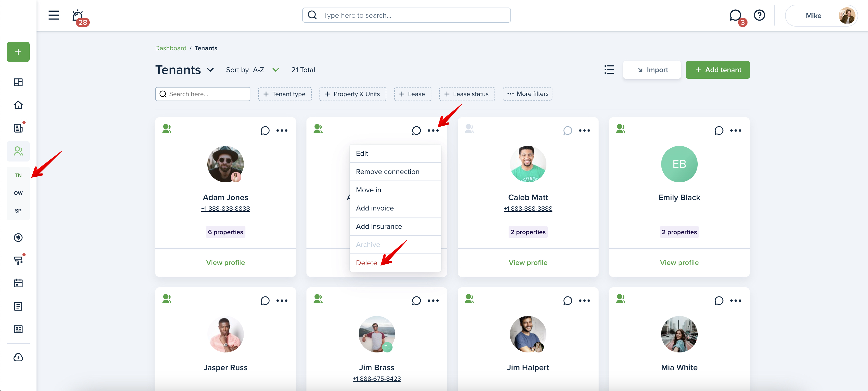The image size is (868, 391).
Task: Click Adam Jones profile photo
Action: coord(225,164)
